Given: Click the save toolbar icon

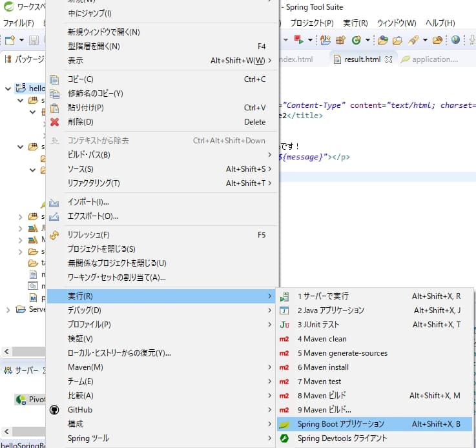Looking at the screenshot, I should tap(34, 40).
